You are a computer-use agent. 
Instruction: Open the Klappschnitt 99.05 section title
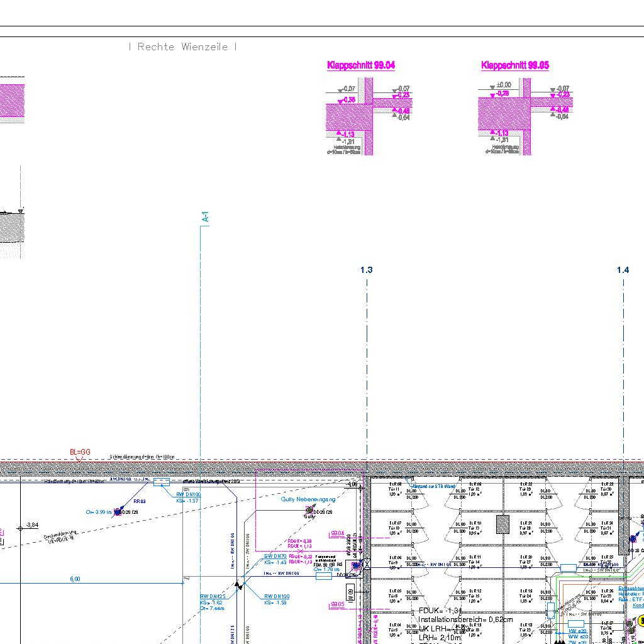[x=515, y=65]
